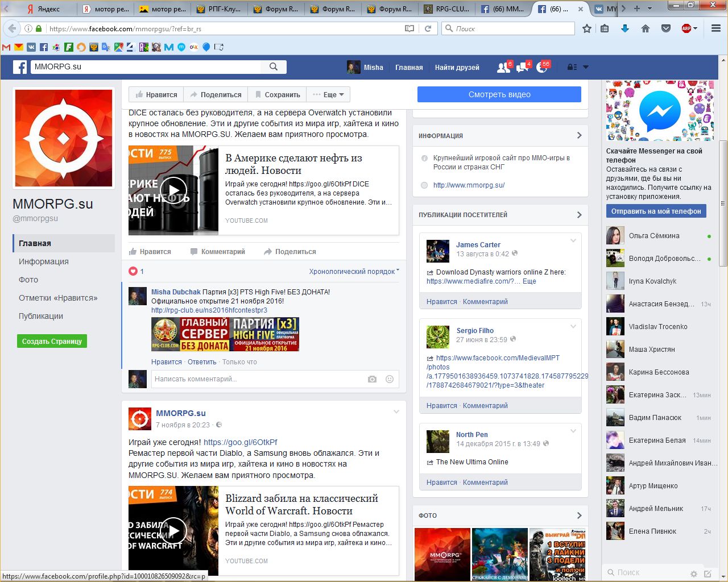The width and height of the screenshot is (728, 582).
Task: Click the search magnifier button in Facebook bar
Action: [x=274, y=67]
